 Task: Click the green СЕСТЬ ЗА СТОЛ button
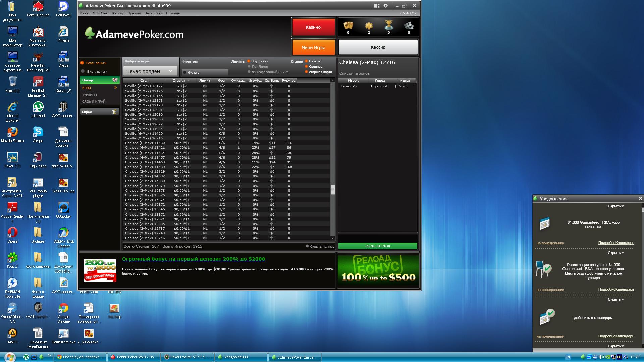point(378,246)
